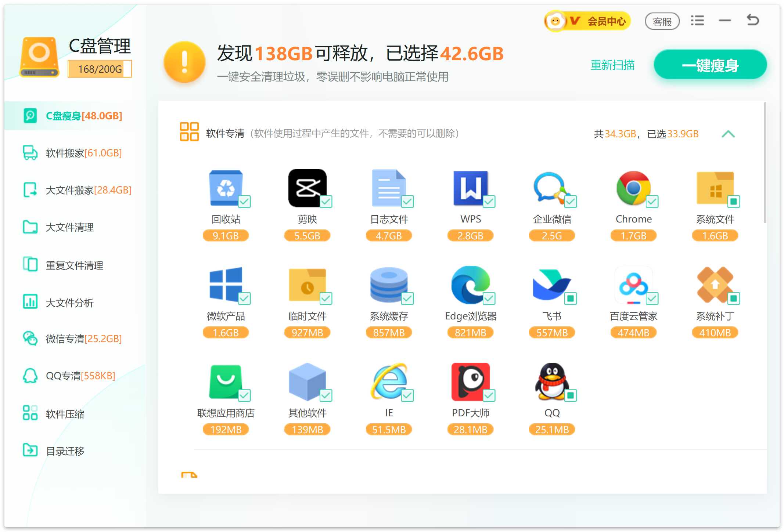Image resolution: width=784 pixels, height=532 pixels.
Task: Toggle the QQ partial-selection checkbox
Action: 571,395
